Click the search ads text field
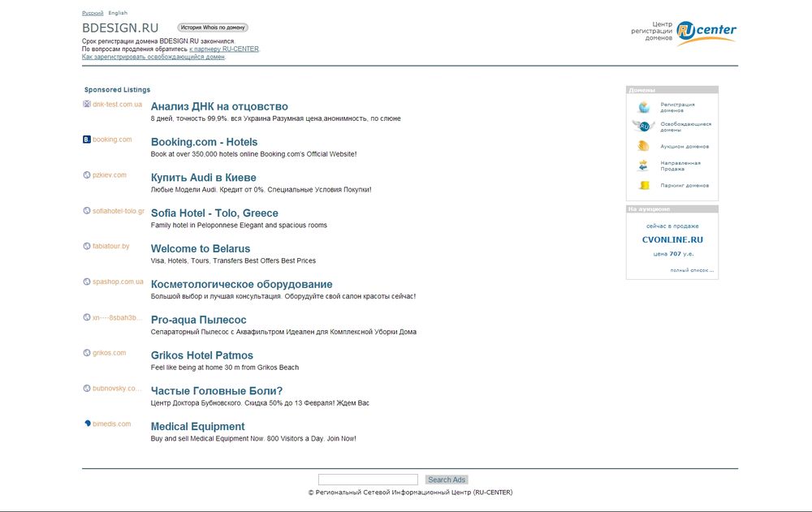812x512 pixels. click(x=368, y=480)
